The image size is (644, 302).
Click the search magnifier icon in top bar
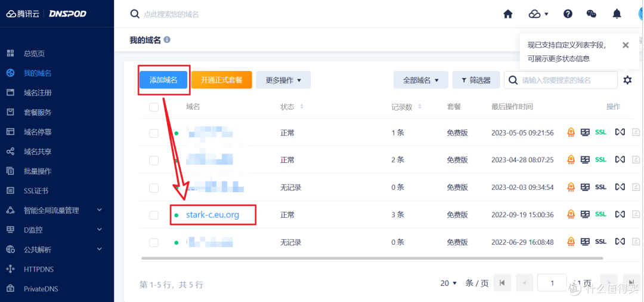[x=135, y=14]
